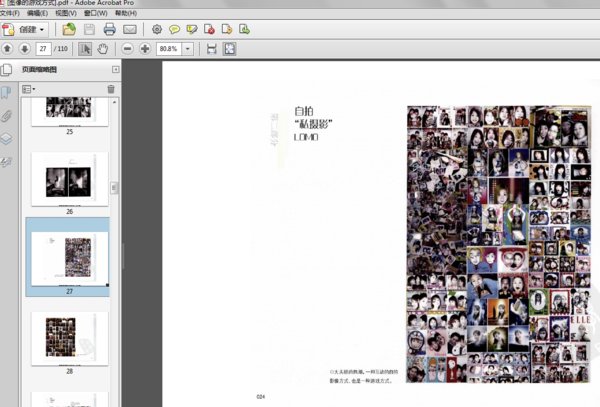Image resolution: width=600 pixels, height=407 pixels.
Task: Collapse the page thumbnails panel button
Action: tap(116, 70)
